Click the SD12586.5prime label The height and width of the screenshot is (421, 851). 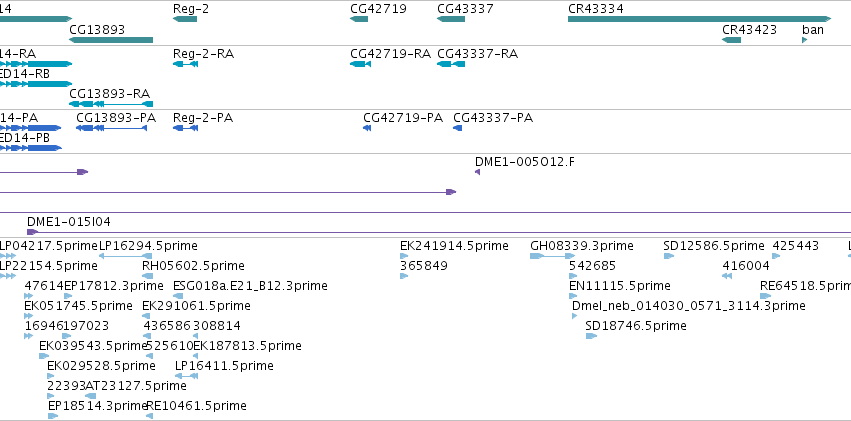pyautogui.click(x=714, y=246)
